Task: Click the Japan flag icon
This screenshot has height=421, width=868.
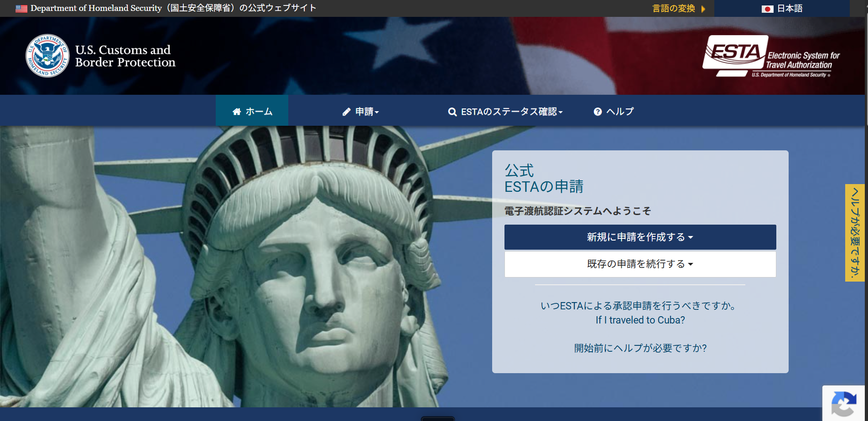Action: pyautogui.click(x=767, y=9)
